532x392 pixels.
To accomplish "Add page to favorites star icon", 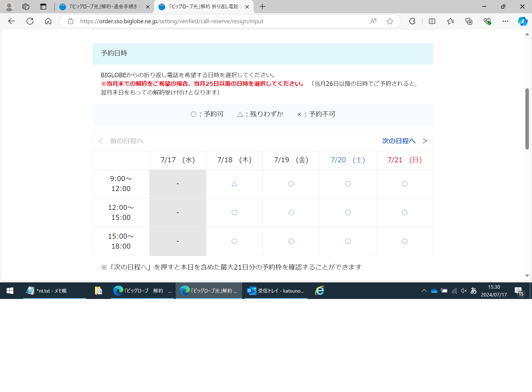I will pos(390,21).
